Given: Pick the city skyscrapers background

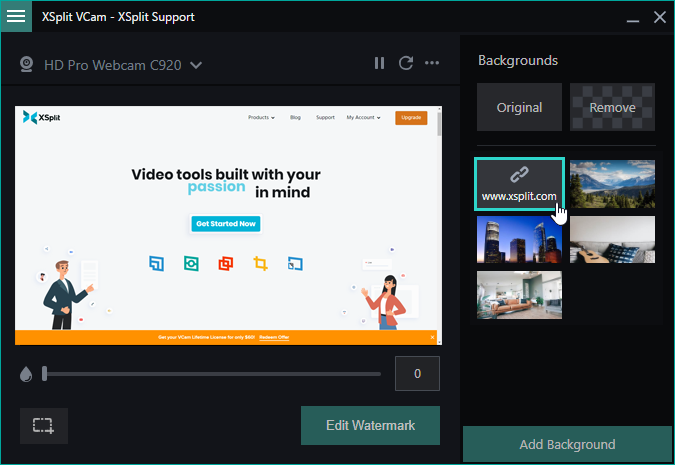Looking at the screenshot, I should click(x=519, y=239).
